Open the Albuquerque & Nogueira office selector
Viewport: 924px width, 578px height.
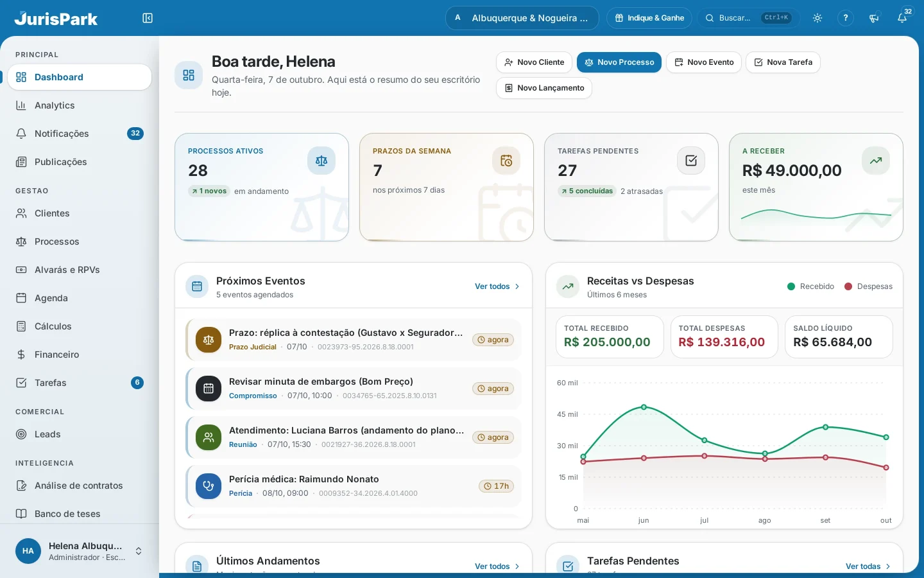(x=522, y=18)
